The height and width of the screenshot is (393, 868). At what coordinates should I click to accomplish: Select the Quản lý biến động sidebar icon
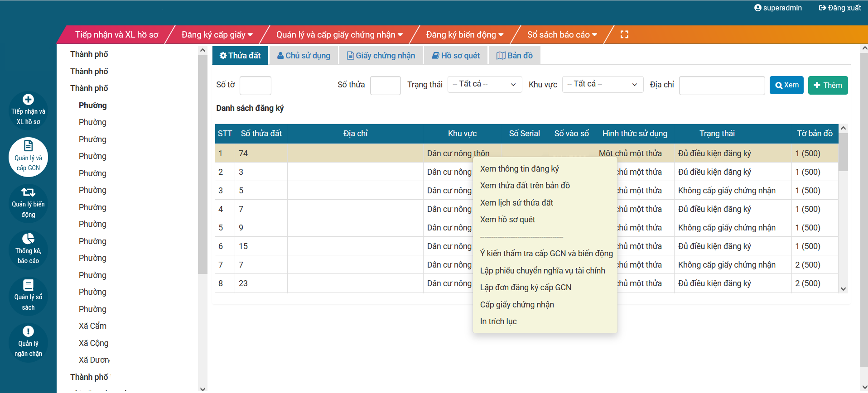tap(28, 192)
